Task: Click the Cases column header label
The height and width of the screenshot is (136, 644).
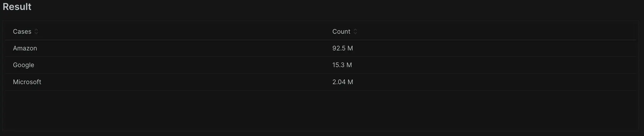Action: (22, 31)
